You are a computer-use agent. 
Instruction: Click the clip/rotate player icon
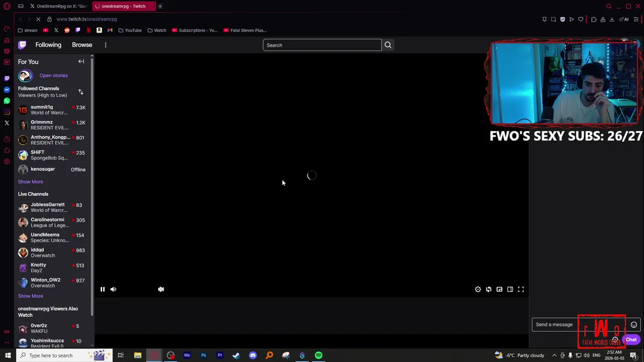point(489,289)
